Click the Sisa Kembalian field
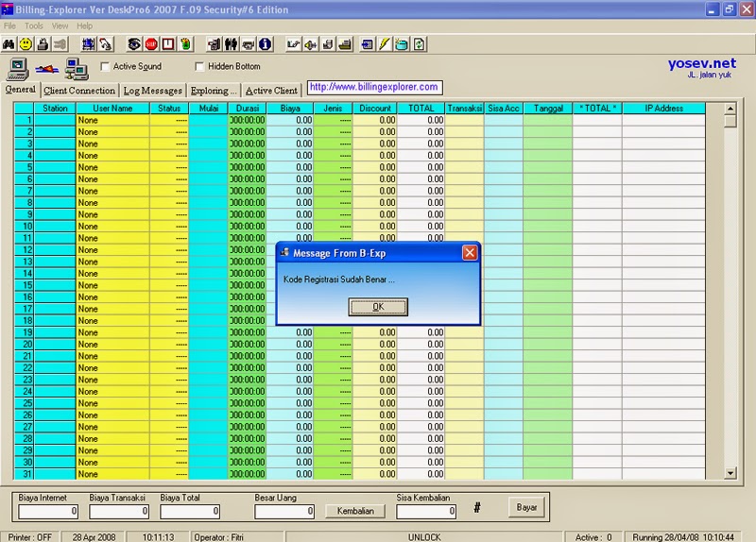The height and width of the screenshot is (542, 756). 426,511
